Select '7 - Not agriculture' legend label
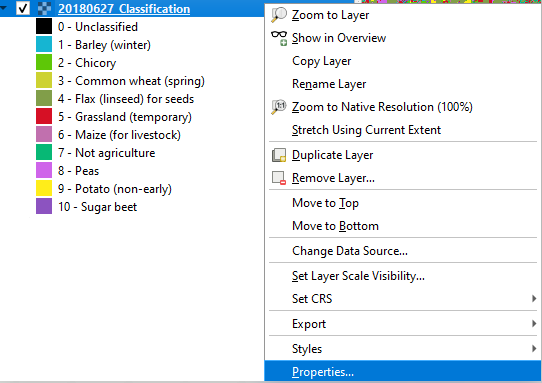 (x=106, y=153)
